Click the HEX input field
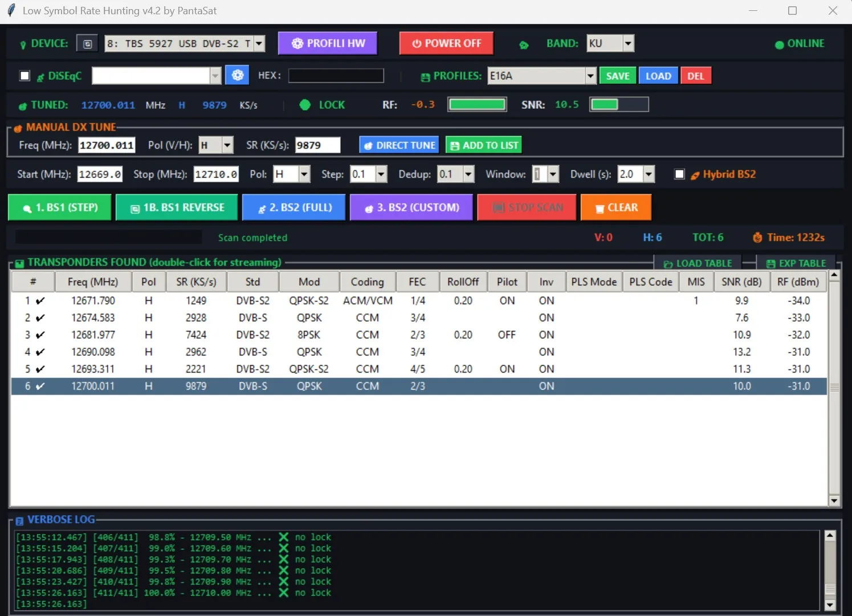The width and height of the screenshot is (852, 616). [336, 75]
